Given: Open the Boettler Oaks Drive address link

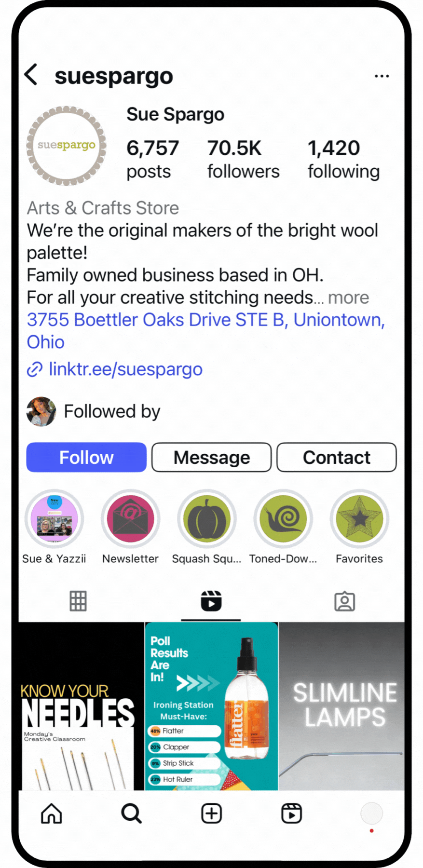Looking at the screenshot, I should 206,331.
